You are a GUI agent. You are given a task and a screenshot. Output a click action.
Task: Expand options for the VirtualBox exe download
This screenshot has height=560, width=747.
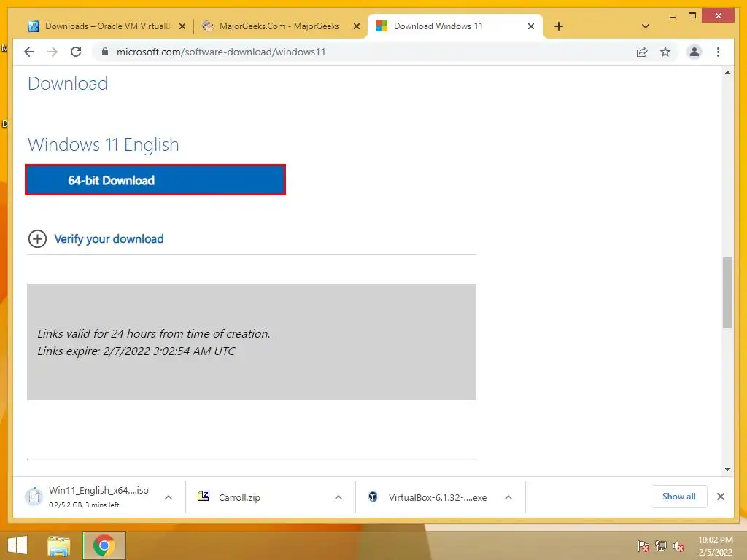point(508,497)
